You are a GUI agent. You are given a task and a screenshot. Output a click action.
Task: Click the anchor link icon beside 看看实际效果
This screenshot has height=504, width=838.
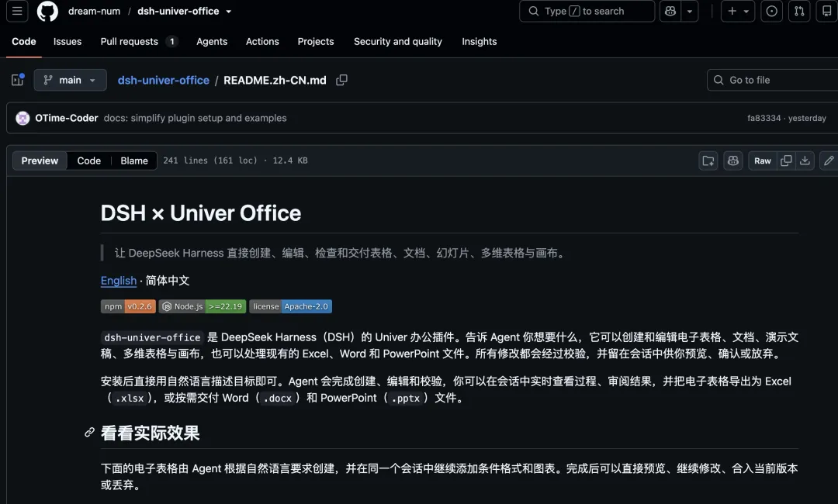point(89,433)
